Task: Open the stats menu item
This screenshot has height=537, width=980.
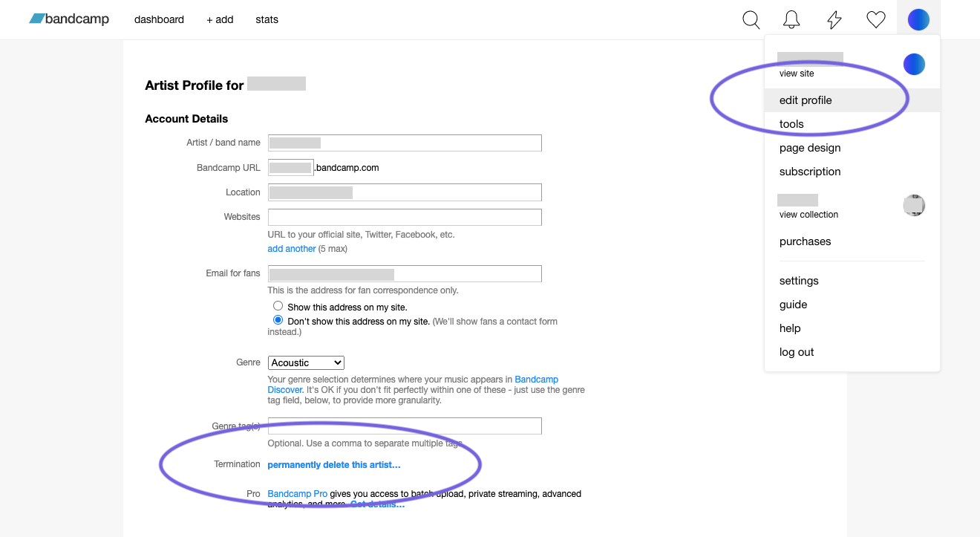Action: (267, 19)
